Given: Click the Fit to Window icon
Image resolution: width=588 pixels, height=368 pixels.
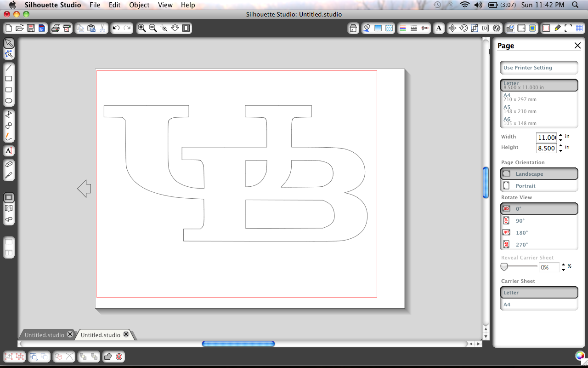Looking at the screenshot, I should (x=186, y=28).
